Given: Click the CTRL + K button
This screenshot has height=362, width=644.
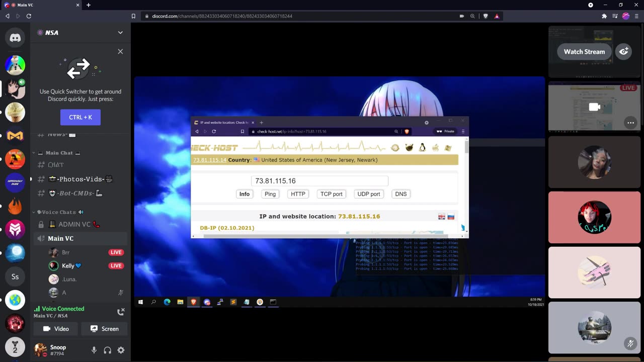Looking at the screenshot, I should pos(80,117).
